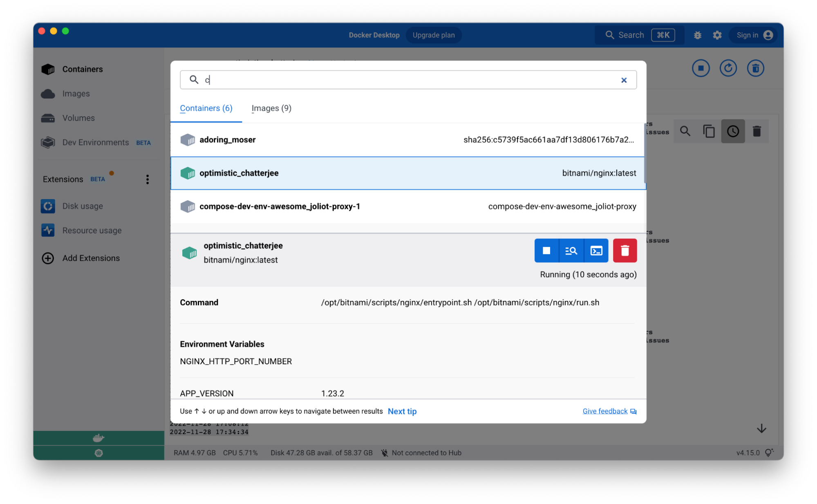Click the stop container icon
The width and height of the screenshot is (817, 504).
pos(546,250)
